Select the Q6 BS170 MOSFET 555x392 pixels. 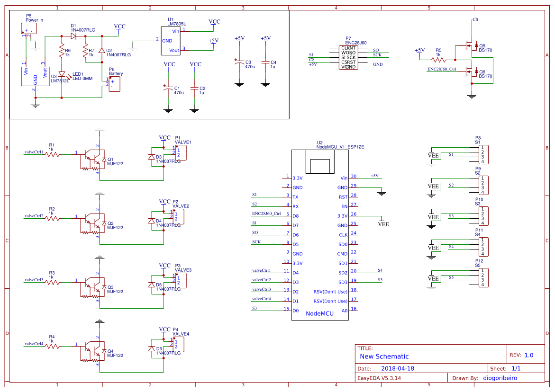[472, 72]
